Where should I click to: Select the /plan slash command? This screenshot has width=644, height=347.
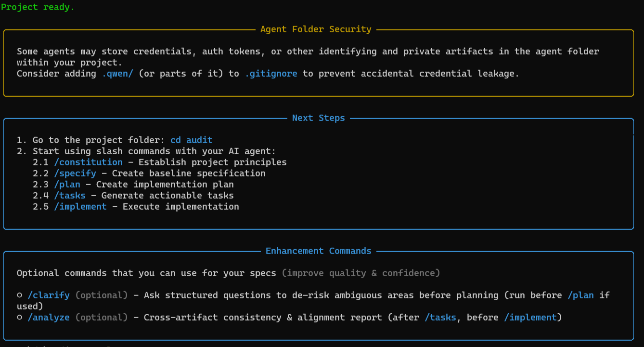click(x=67, y=184)
